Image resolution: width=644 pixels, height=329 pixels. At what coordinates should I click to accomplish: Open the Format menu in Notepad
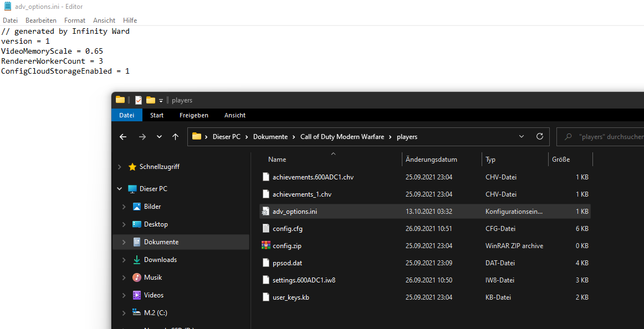click(x=74, y=20)
